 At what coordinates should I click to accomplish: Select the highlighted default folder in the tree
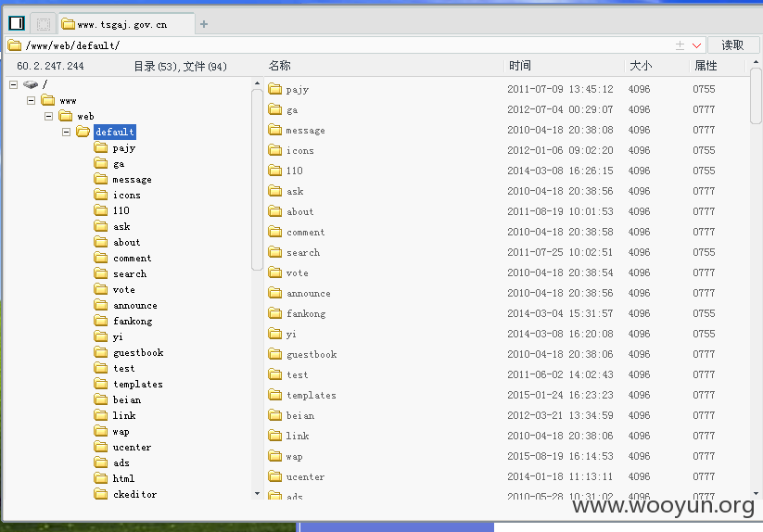tap(114, 132)
